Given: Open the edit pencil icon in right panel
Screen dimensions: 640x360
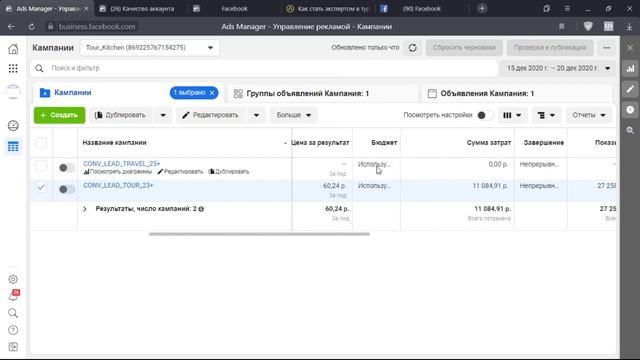Looking at the screenshot, I should coord(630,89).
